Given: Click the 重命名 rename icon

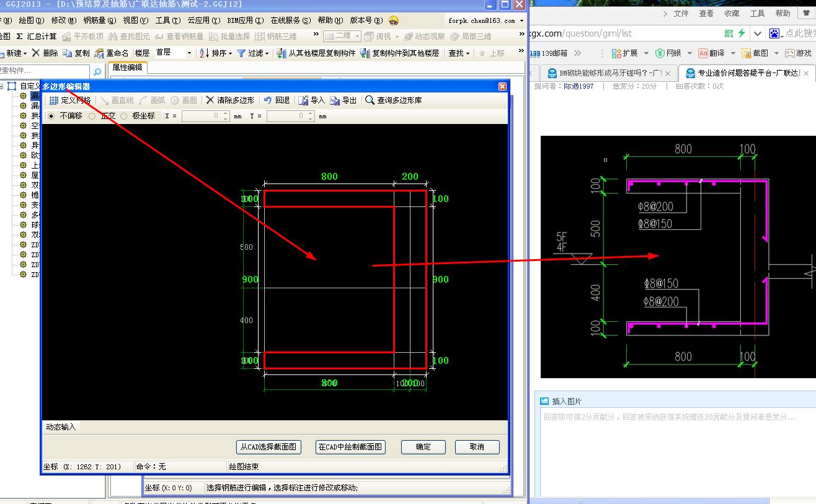Looking at the screenshot, I should pos(99,53).
